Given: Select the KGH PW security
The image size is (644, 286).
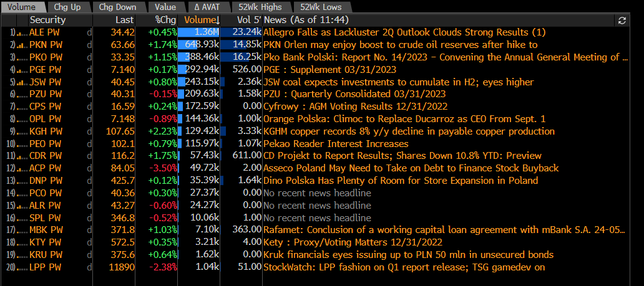Looking at the screenshot, I should pyautogui.click(x=46, y=131).
